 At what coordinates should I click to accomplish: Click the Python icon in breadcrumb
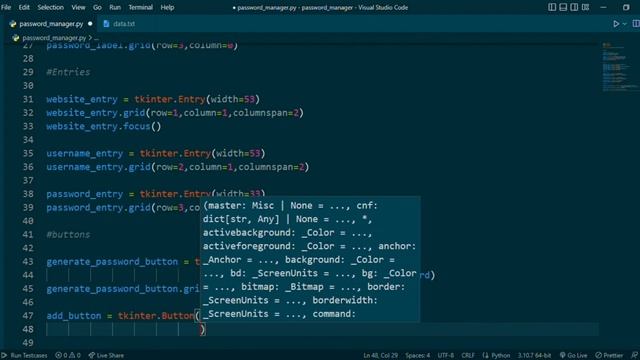(x=16, y=38)
